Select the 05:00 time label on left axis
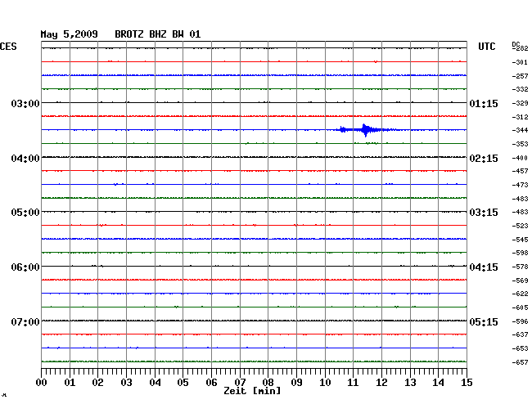The image size is (532, 404). (25, 213)
